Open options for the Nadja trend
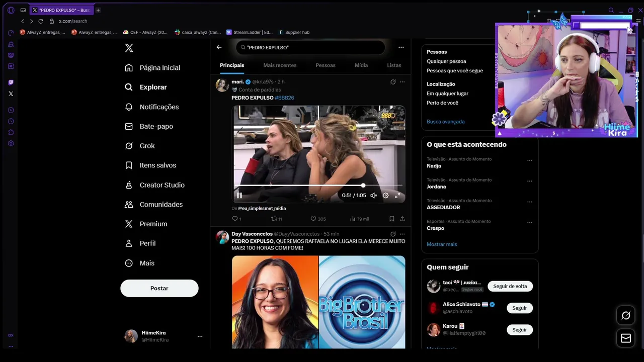 tap(530, 160)
